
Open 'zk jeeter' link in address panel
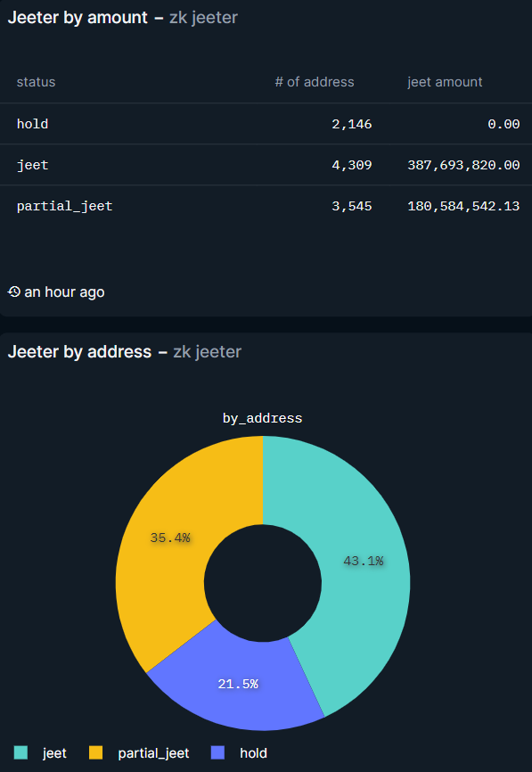tap(208, 351)
